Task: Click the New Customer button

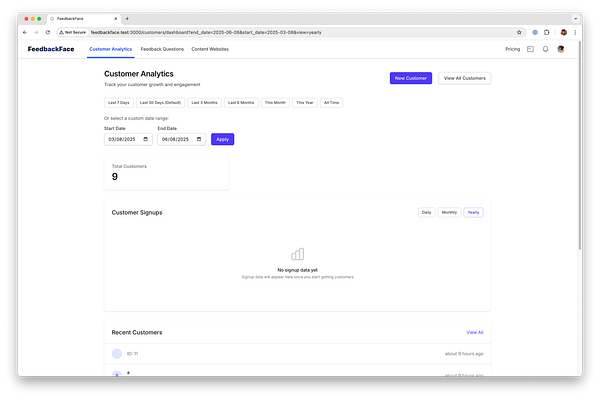Action: (x=411, y=78)
